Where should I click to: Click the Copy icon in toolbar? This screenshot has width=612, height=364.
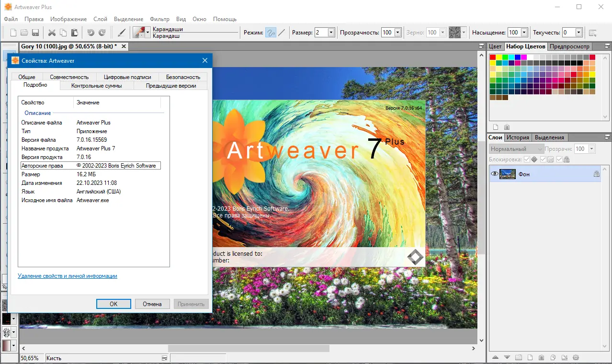pos(63,33)
